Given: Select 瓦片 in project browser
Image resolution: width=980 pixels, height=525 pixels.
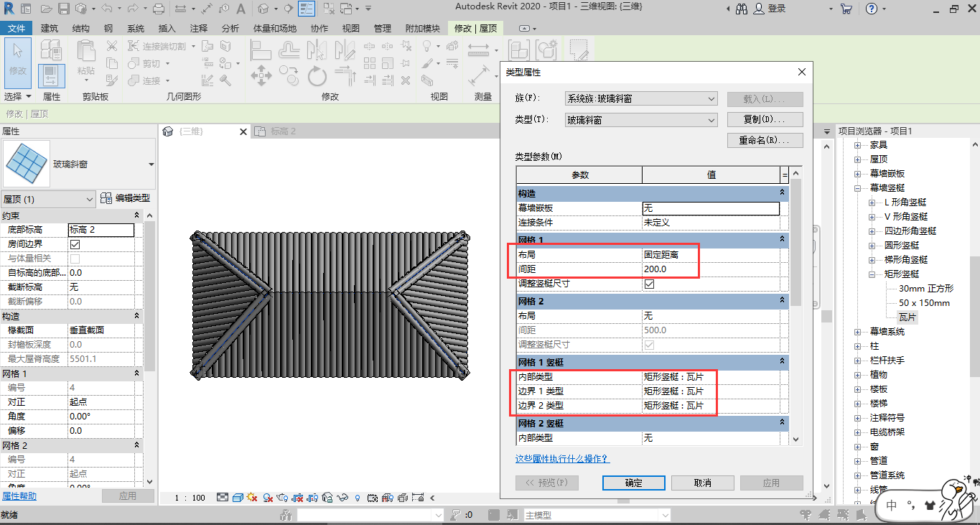Looking at the screenshot, I should [x=907, y=317].
